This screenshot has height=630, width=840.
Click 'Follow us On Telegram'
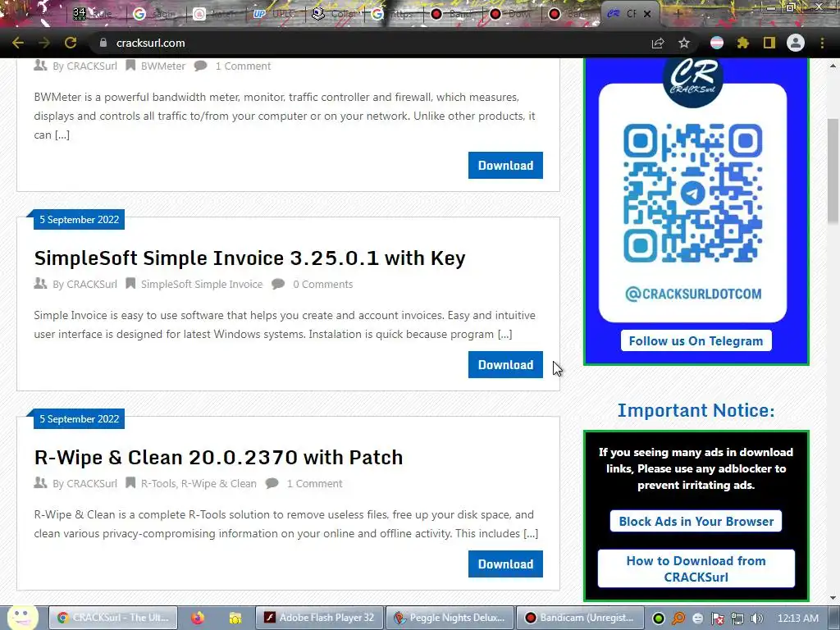[696, 340]
